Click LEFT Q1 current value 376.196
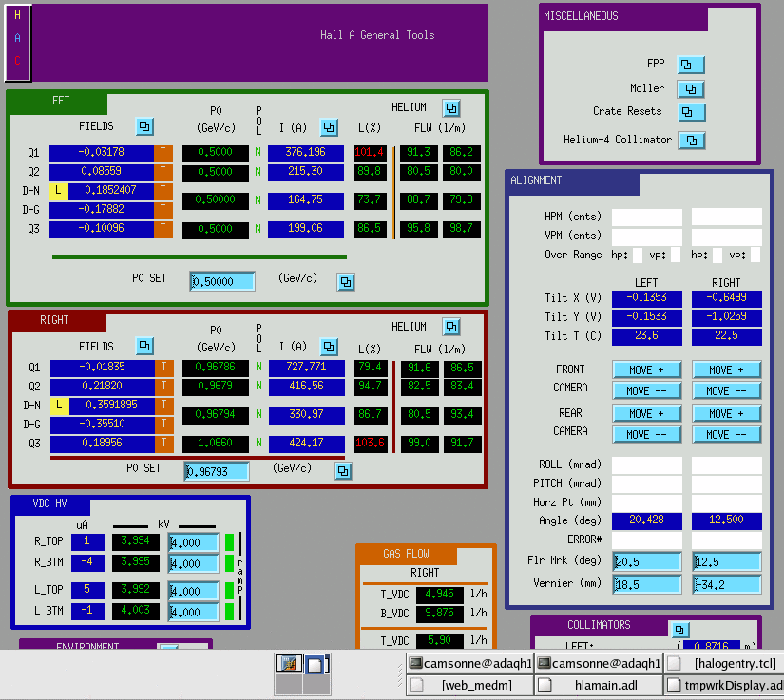784x700 pixels. point(305,153)
